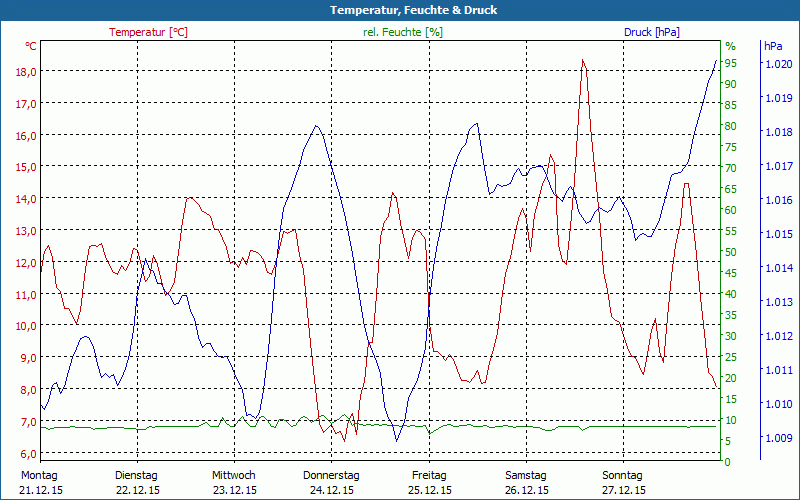Click the highest red temperature peak on Samstag
800x500 pixels.
(582, 60)
